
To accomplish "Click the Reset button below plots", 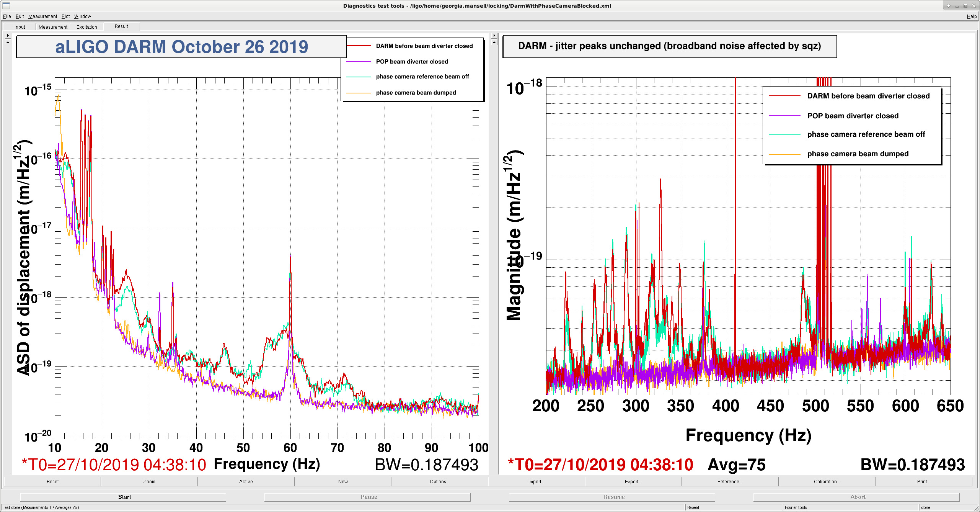I will pyautogui.click(x=53, y=482).
